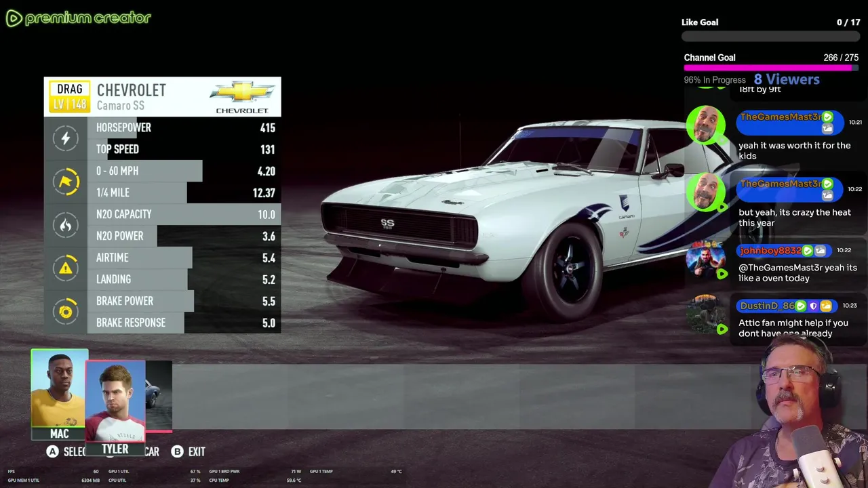Click the "8 Viewers" count
Viewport: 868px width, 488px height.
tap(787, 79)
